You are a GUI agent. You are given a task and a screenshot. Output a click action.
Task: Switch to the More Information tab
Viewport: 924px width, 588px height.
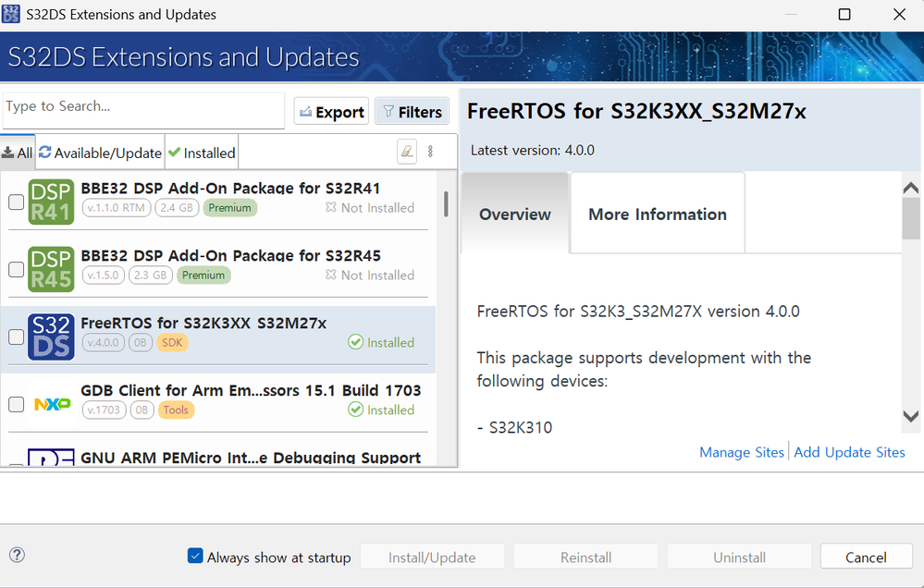(657, 214)
